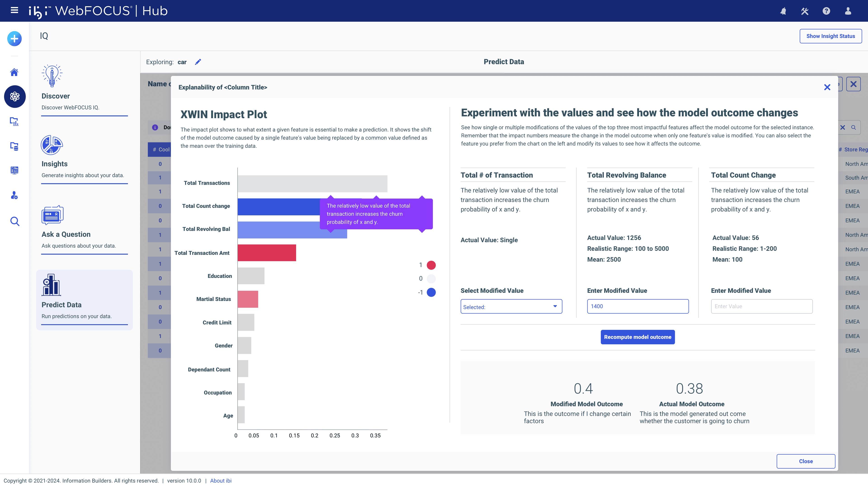Toggle the grey 0 legend marker
868x488 pixels.
tap(431, 279)
